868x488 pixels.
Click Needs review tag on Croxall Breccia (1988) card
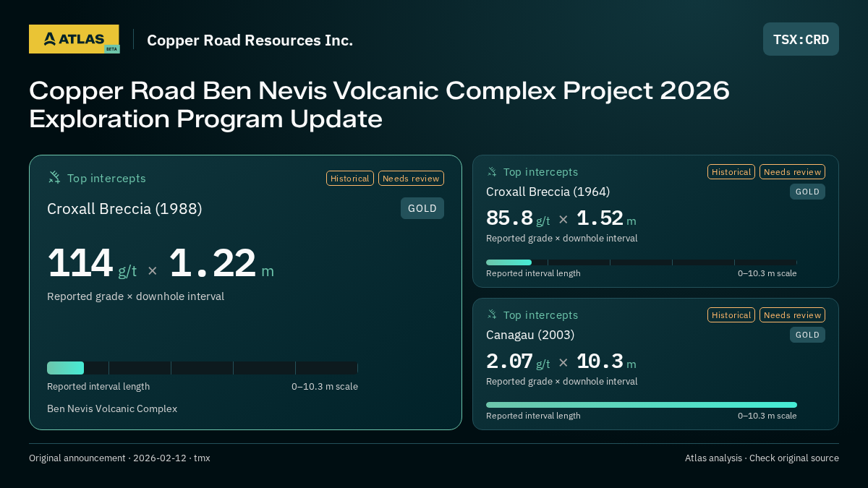point(411,179)
